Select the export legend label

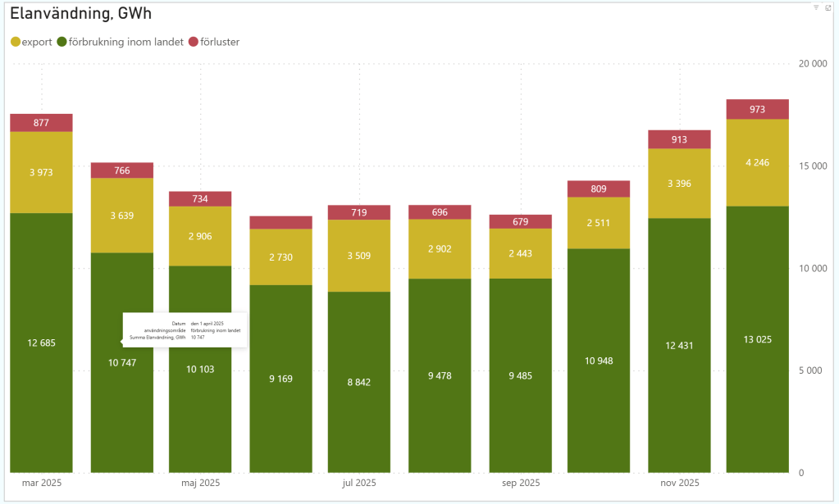(x=36, y=42)
